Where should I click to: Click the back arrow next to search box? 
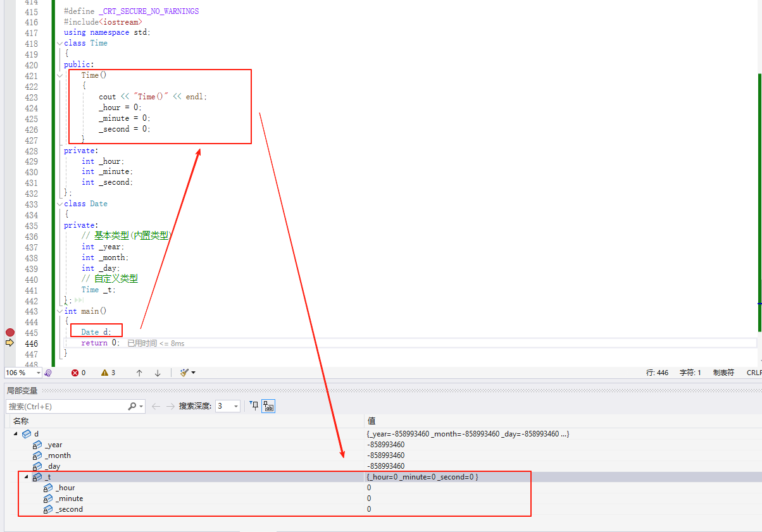[x=156, y=406]
